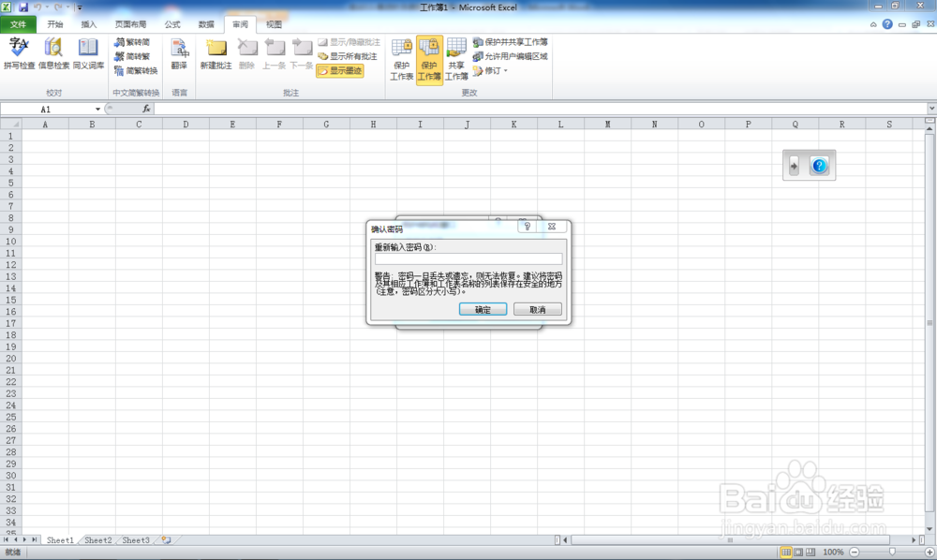Select row header 10
Screen dimensions: 937x560
pos(10,242)
